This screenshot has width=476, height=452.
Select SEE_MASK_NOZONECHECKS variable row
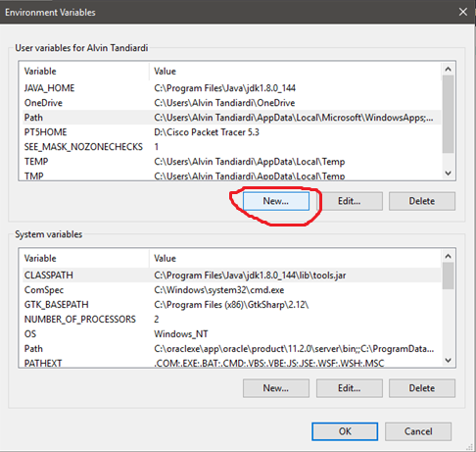(x=232, y=147)
